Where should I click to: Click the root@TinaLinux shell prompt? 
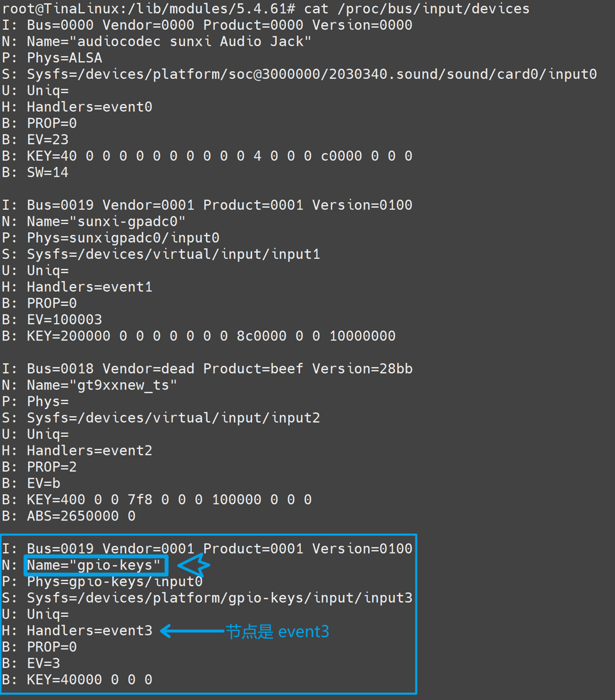coord(149,9)
